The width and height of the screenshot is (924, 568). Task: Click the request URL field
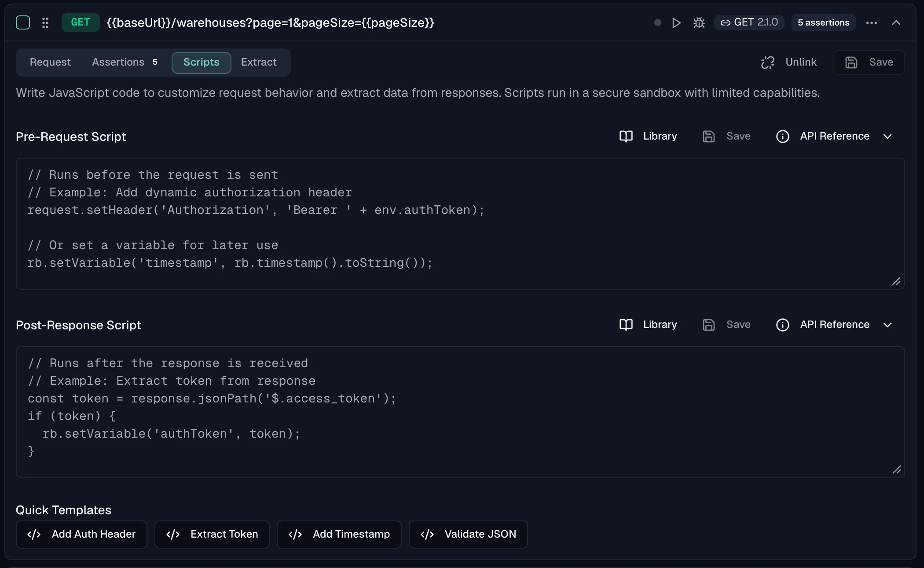270,22
